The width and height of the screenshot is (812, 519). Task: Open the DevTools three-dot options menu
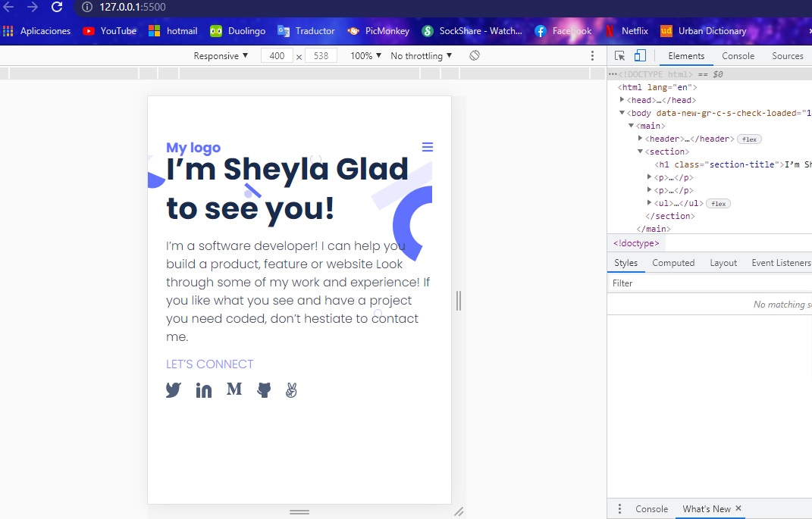pos(594,55)
